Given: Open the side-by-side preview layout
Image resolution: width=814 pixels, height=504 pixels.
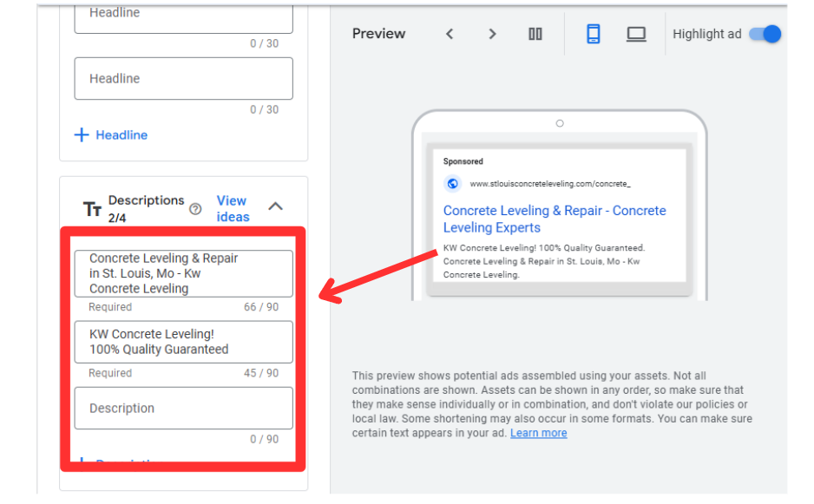Looking at the screenshot, I should (x=535, y=34).
